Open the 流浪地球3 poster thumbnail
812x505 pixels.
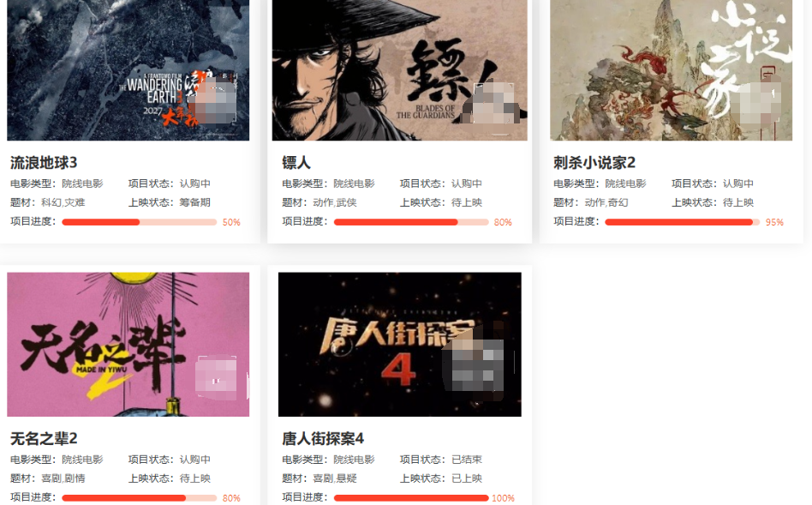pos(128,70)
